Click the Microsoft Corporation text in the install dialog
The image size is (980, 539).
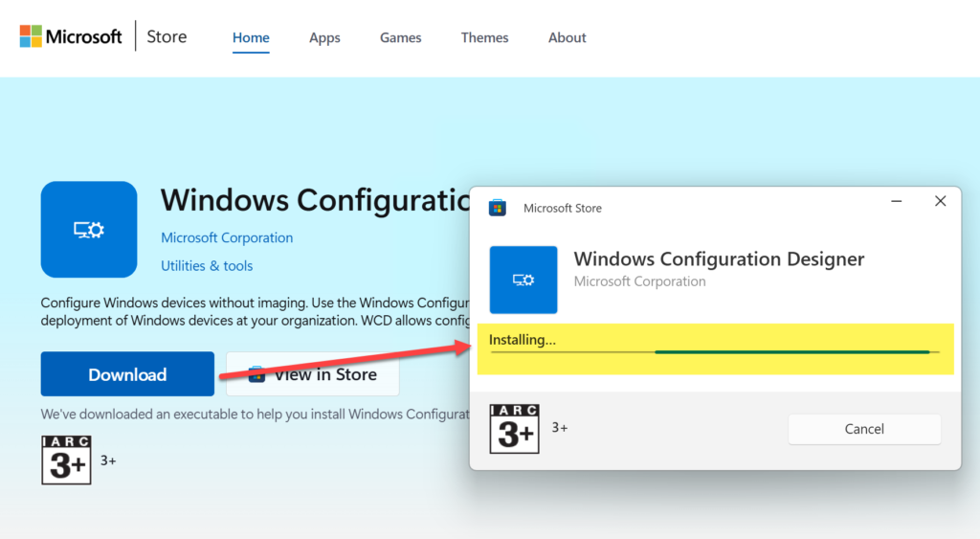pyautogui.click(x=639, y=281)
